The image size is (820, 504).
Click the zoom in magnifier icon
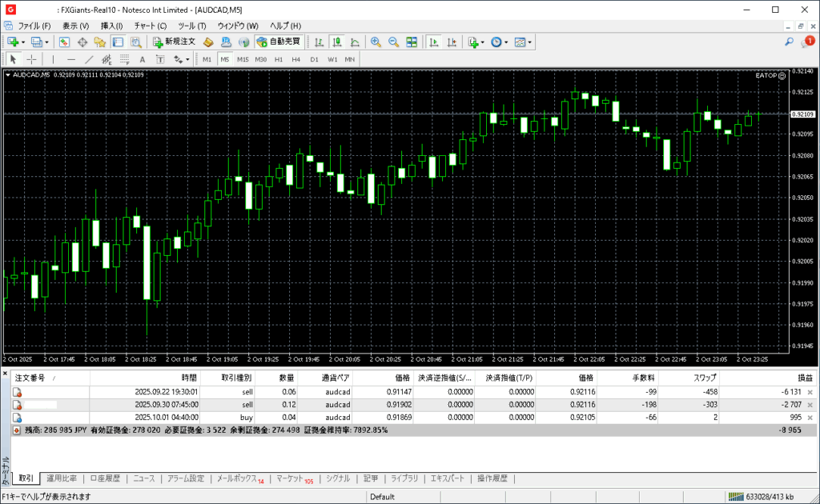375,42
